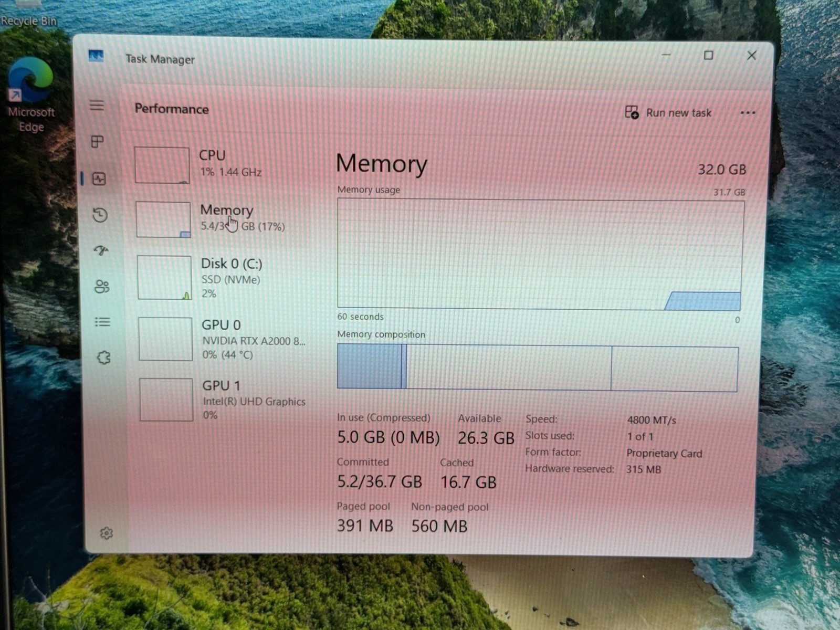Click the 315 MB hardware reserved value
This screenshot has height=630, width=840.
point(644,469)
